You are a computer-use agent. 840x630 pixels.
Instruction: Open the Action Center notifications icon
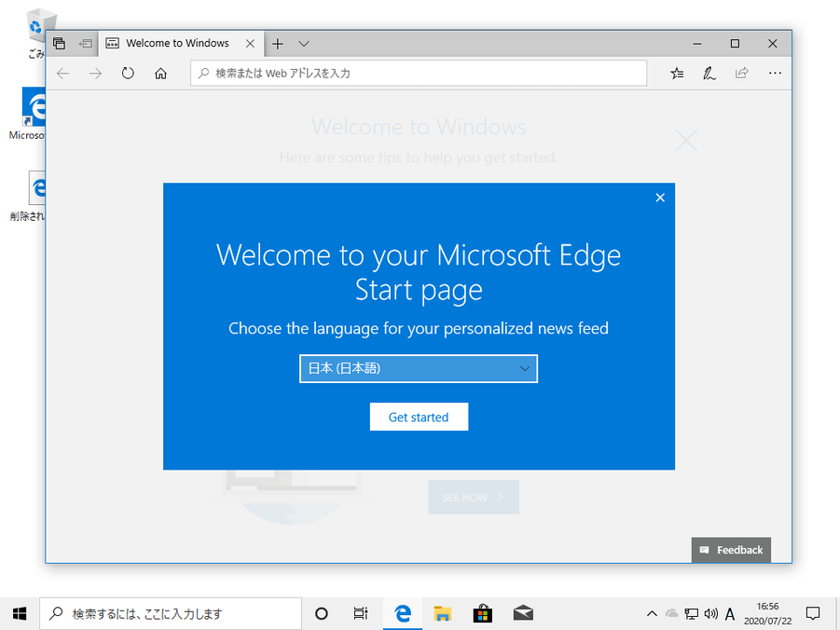click(813, 614)
